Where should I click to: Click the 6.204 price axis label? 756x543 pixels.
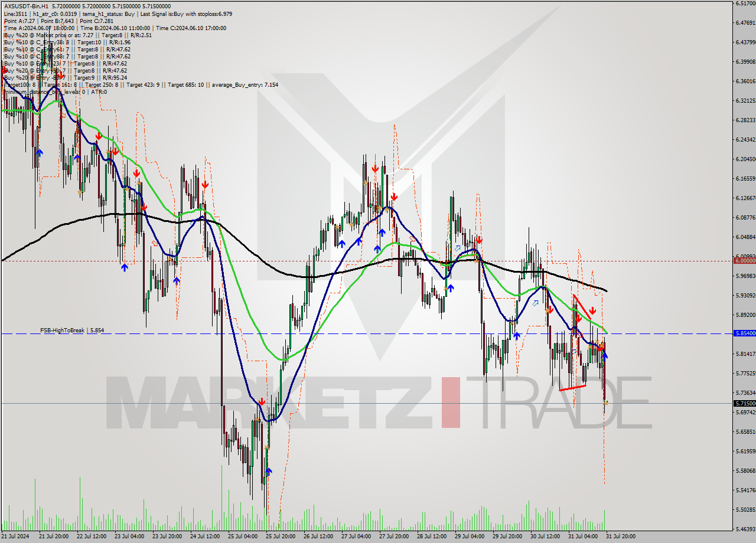[745, 159]
